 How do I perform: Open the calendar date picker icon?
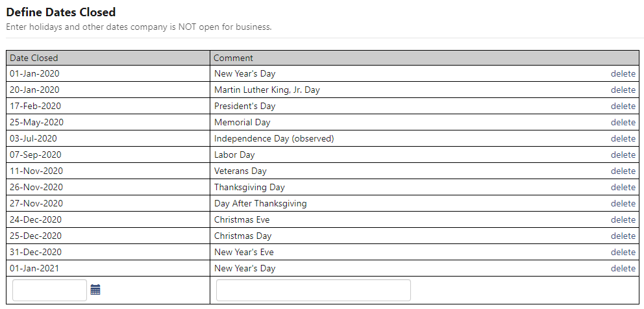(95, 290)
